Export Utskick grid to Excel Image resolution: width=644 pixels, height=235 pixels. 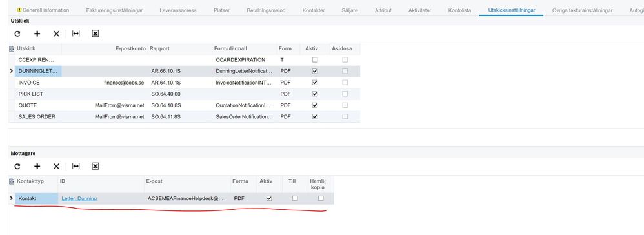tap(96, 34)
